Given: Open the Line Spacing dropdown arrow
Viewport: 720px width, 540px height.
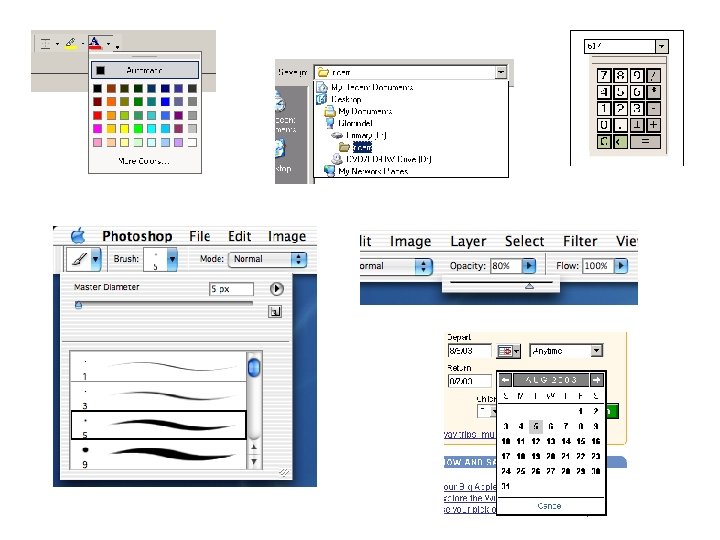Looking at the screenshot, I should coord(57,44).
